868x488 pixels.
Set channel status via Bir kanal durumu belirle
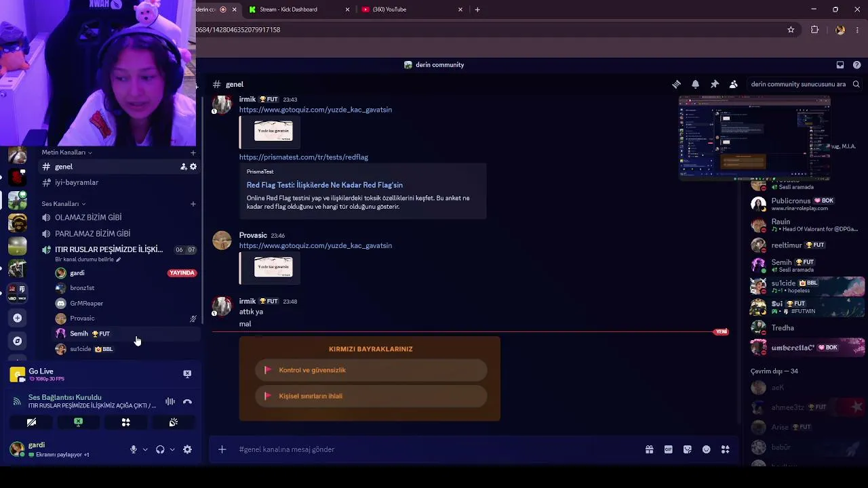[87, 260]
